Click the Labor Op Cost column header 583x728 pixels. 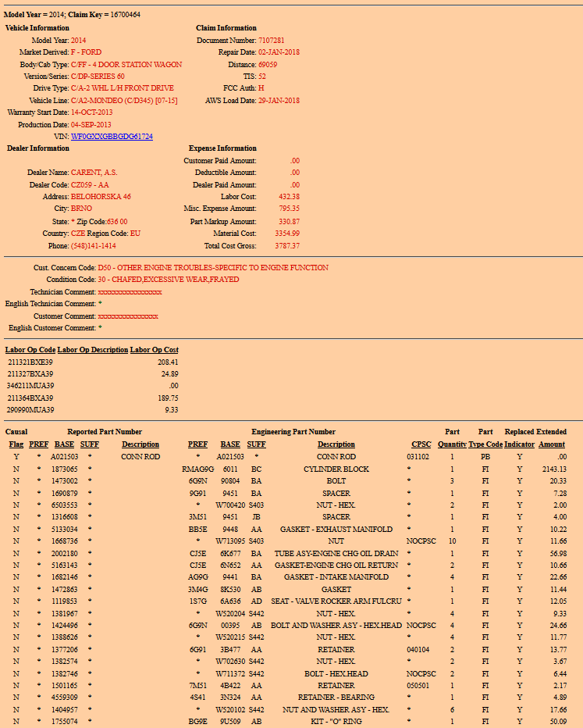pos(154,350)
